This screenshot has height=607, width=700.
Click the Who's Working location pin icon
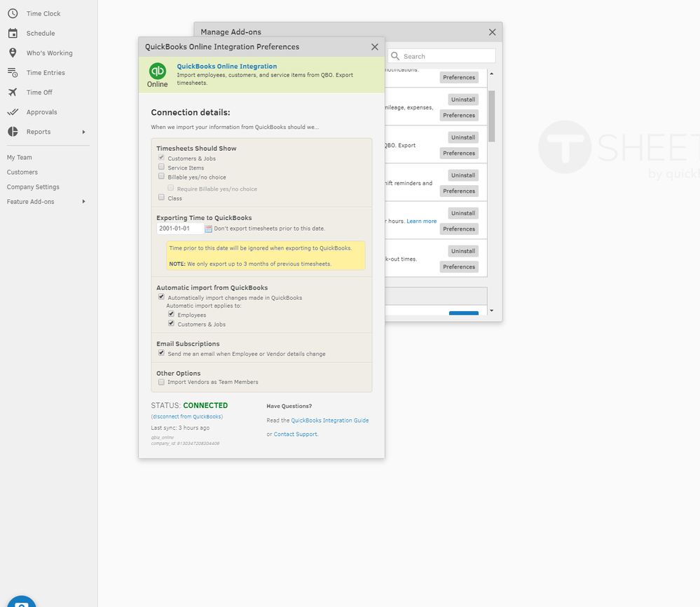coord(13,53)
